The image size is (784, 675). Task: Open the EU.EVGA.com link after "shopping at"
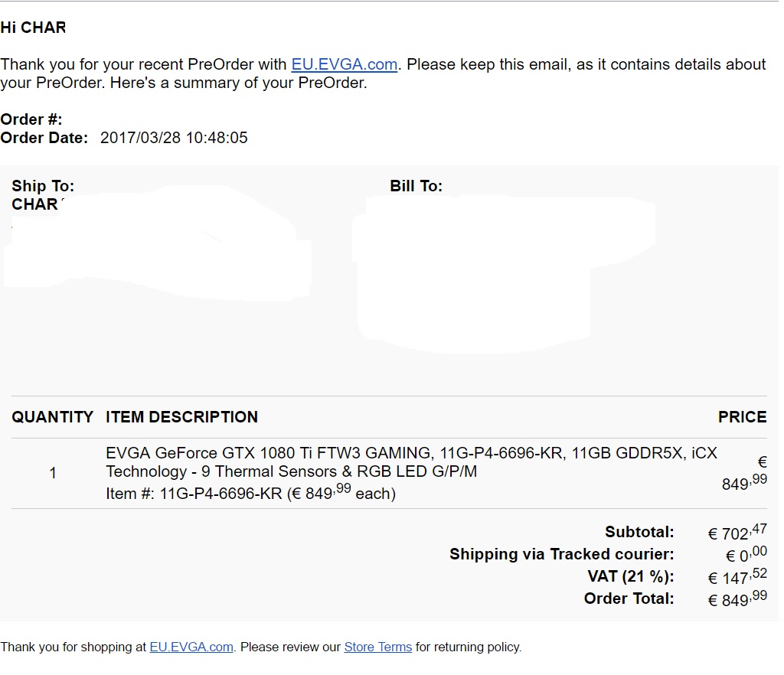pyautogui.click(x=191, y=647)
